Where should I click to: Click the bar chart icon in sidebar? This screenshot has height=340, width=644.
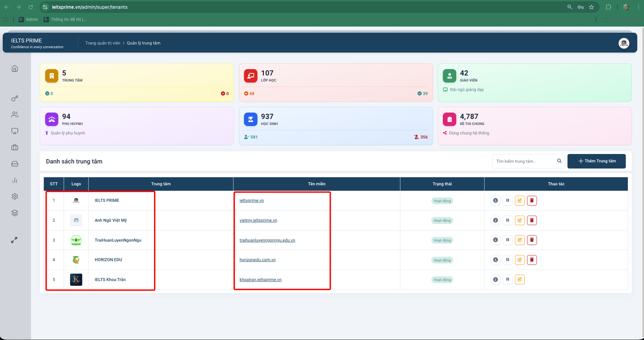pos(15,180)
